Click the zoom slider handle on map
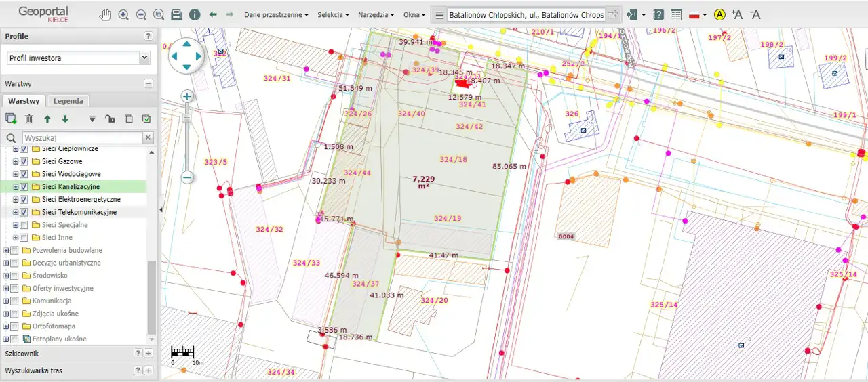Screen dimensions: 868x382 (x=187, y=117)
